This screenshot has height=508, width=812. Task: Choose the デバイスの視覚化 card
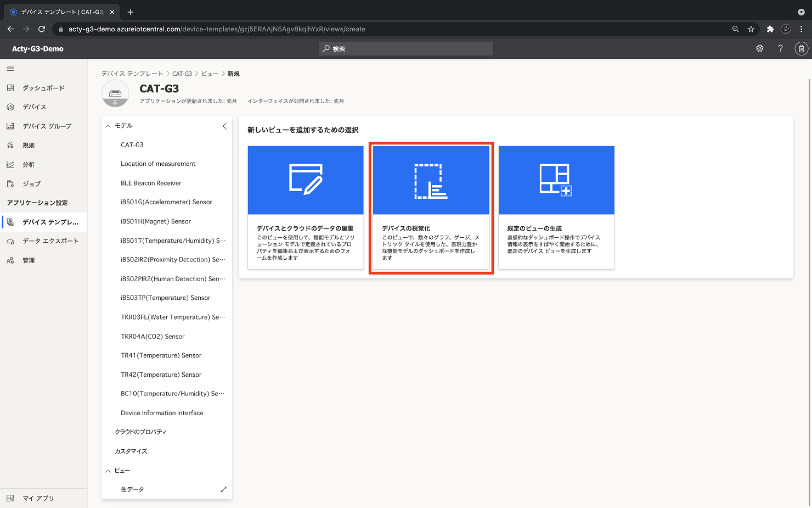click(431, 208)
